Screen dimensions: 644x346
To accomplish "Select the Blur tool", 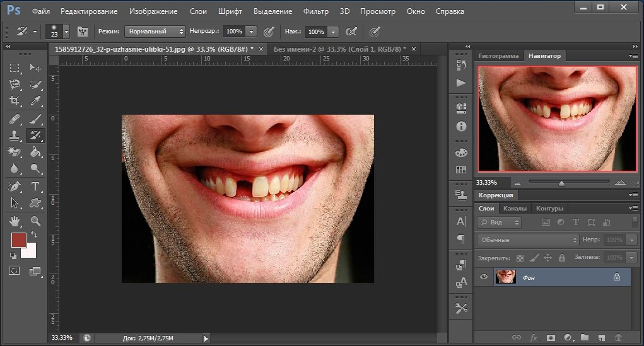I will (15, 169).
